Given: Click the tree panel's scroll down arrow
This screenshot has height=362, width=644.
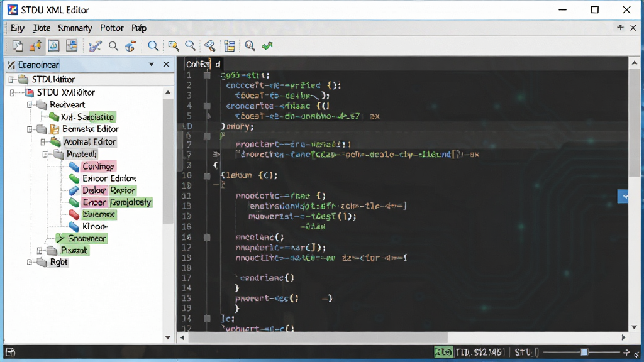Looking at the screenshot, I should point(167,337).
